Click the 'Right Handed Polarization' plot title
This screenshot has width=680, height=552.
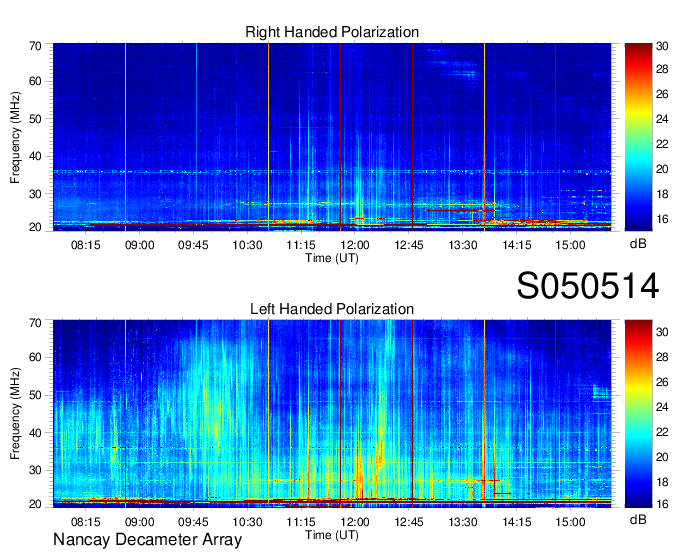click(332, 32)
